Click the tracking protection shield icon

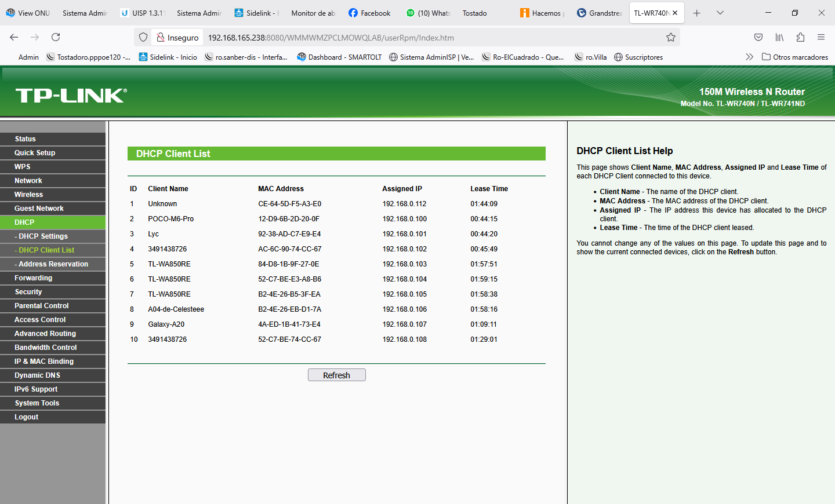[143, 38]
